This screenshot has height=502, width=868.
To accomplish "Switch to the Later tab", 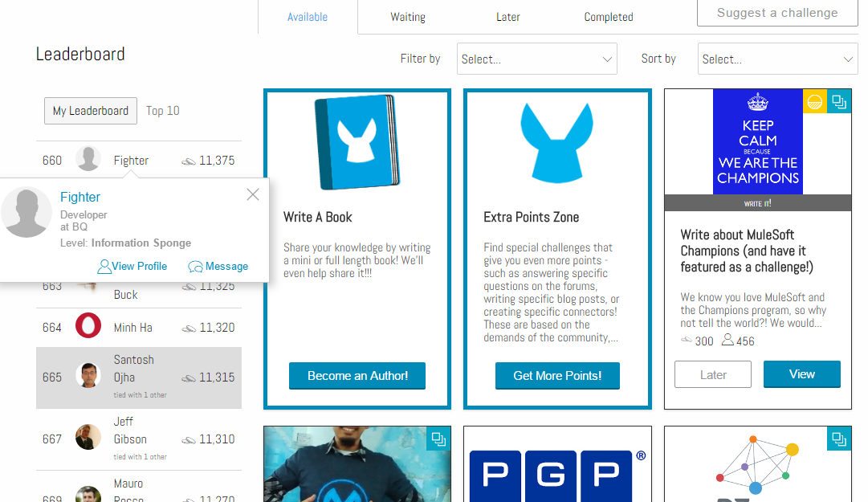I will pyautogui.click(x=507, y=17).
